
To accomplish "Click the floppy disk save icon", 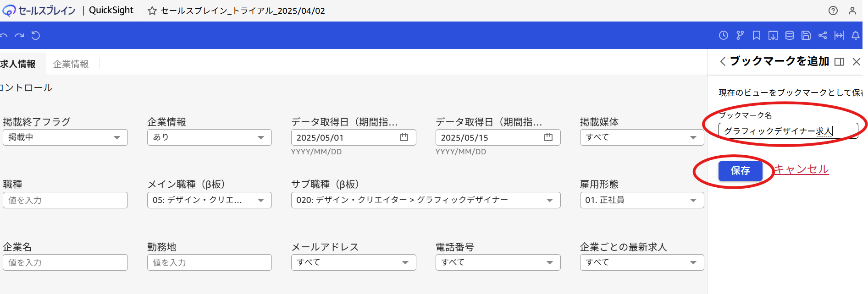I will coord(806,35).
